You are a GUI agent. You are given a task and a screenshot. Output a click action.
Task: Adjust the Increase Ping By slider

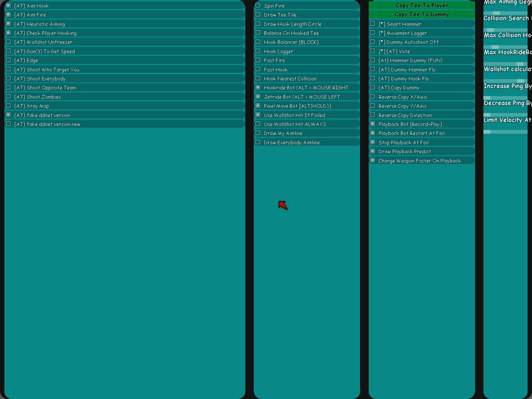click(x=506, y=98)
